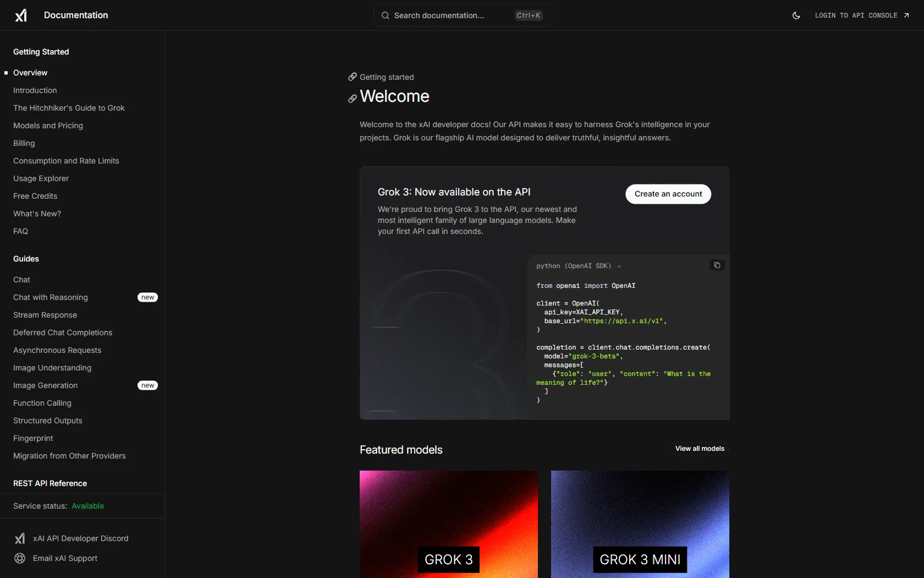Image resolution: width=924 pixels, height=578 pixels.
Task: Open Fingerprint guide
Action: pos(33,438)
